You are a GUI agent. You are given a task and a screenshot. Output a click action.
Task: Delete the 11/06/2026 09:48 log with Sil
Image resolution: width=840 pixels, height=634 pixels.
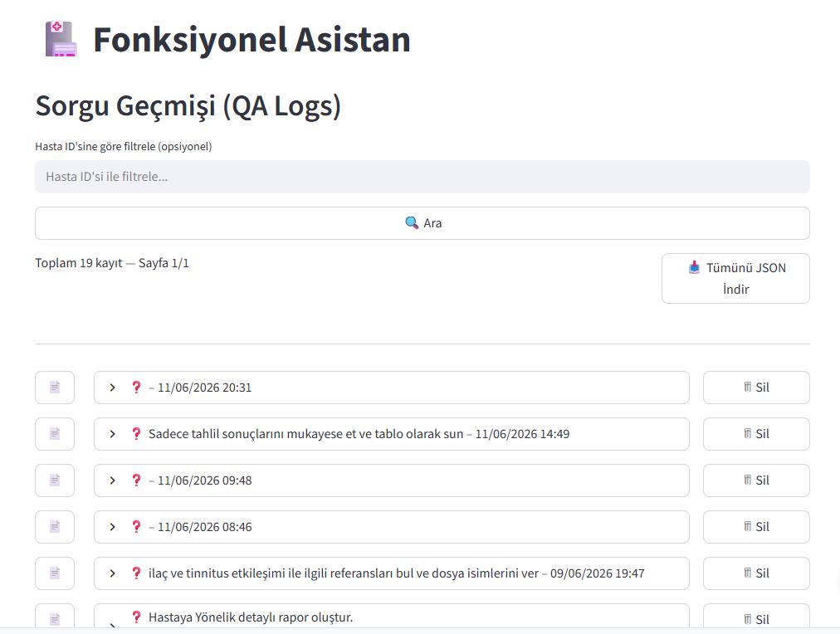tap(756, 480)
